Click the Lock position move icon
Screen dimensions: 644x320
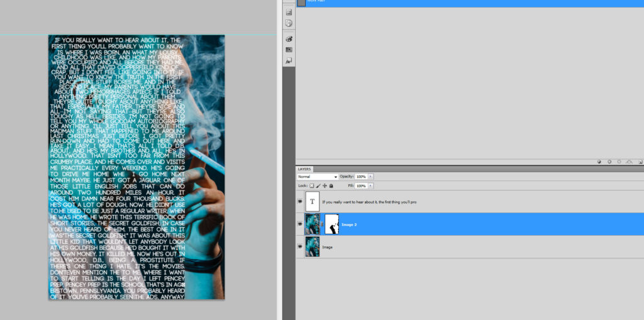[x=325, y=186]
